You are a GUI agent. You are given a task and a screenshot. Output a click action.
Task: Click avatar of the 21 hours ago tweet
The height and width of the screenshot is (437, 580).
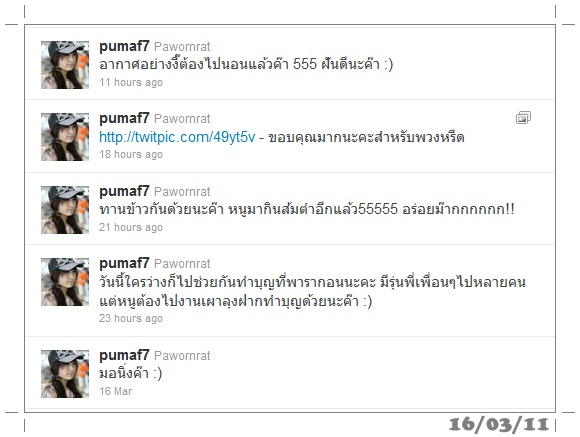coord(65,210)
